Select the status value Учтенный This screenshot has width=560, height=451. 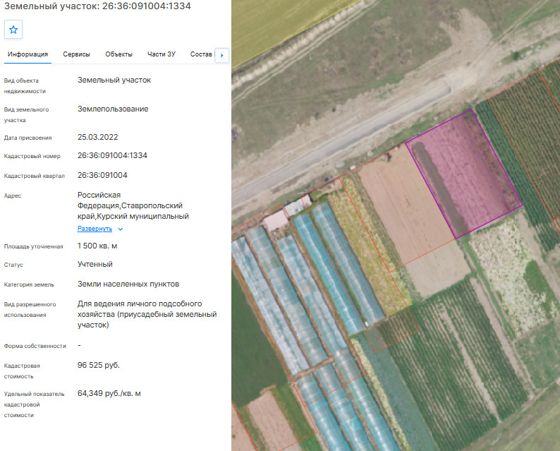(x=95, y=264)
